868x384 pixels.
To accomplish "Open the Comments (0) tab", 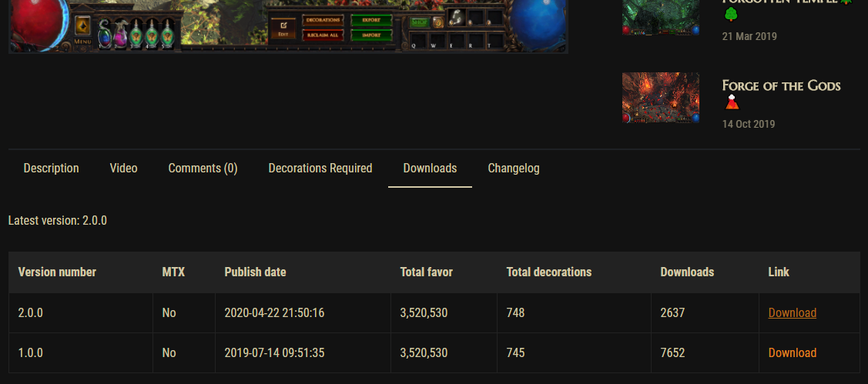I will click(x=203, y=169).
